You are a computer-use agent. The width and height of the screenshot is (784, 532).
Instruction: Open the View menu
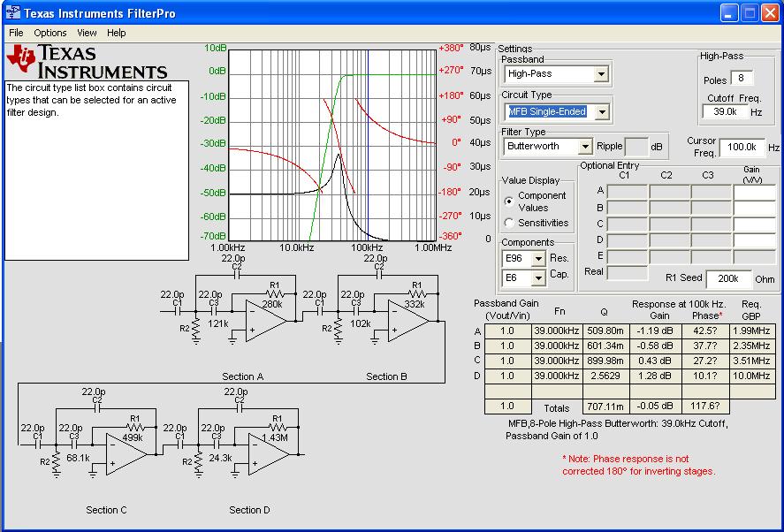tap(87, 33)
